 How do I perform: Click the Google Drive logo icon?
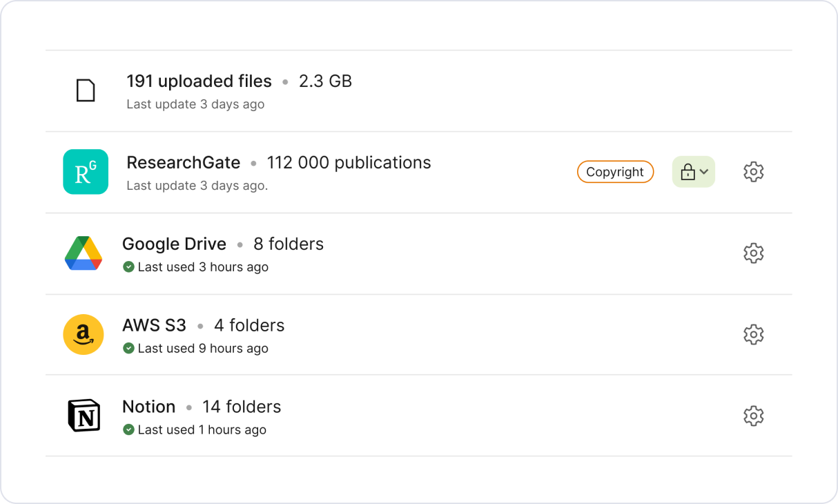tap(84, 253)
